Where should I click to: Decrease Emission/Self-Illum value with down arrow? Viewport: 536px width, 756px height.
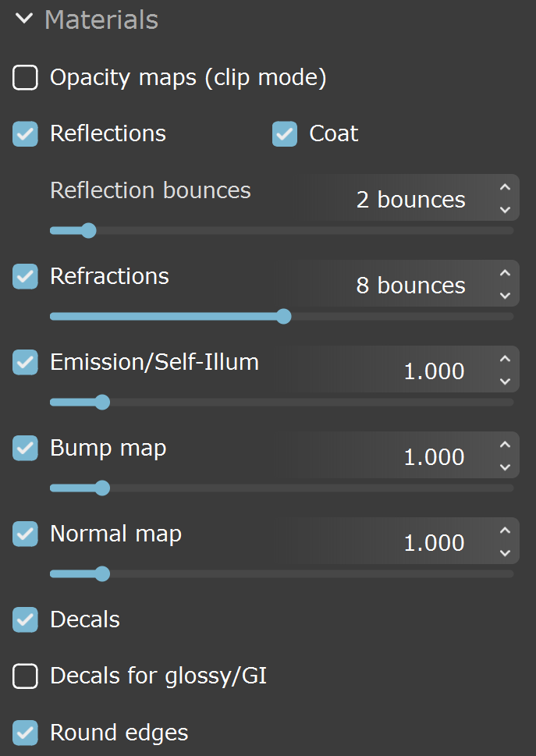tap(505, 382)
